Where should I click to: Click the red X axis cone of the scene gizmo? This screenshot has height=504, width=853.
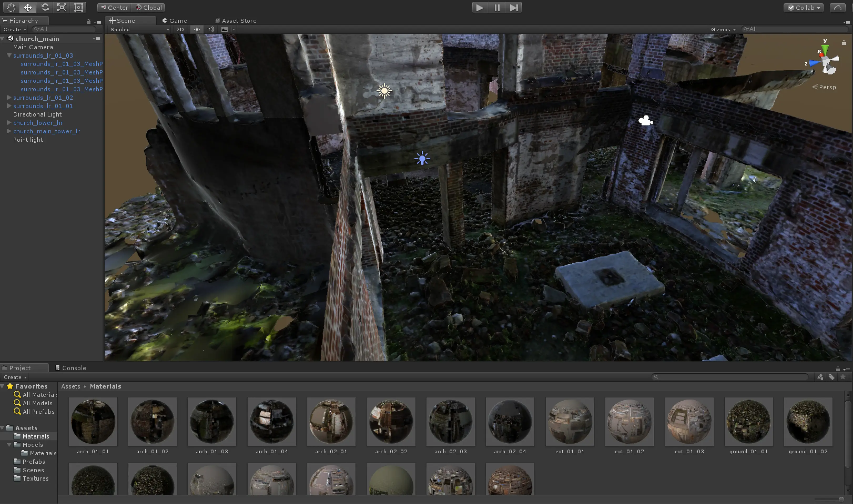coord(821,54)
